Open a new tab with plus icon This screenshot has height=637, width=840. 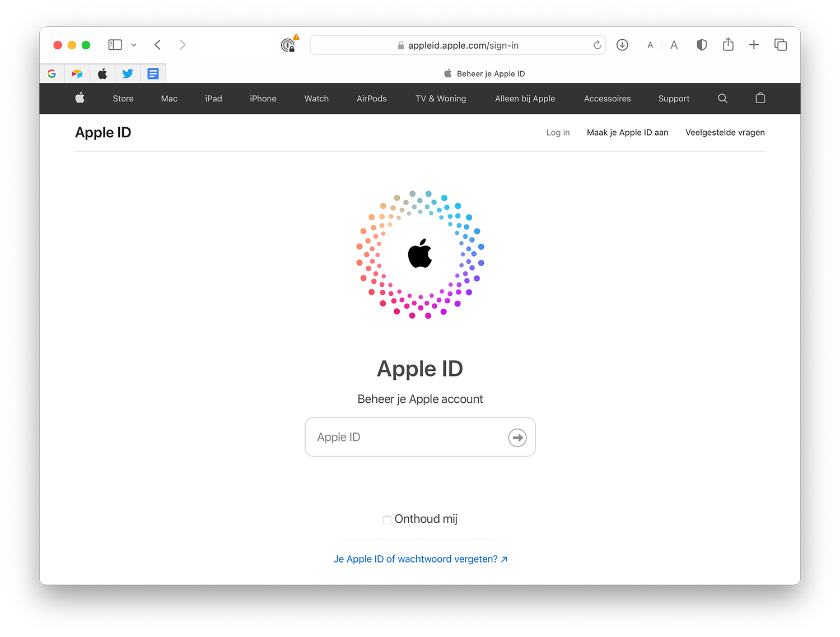tap(754, 45)
